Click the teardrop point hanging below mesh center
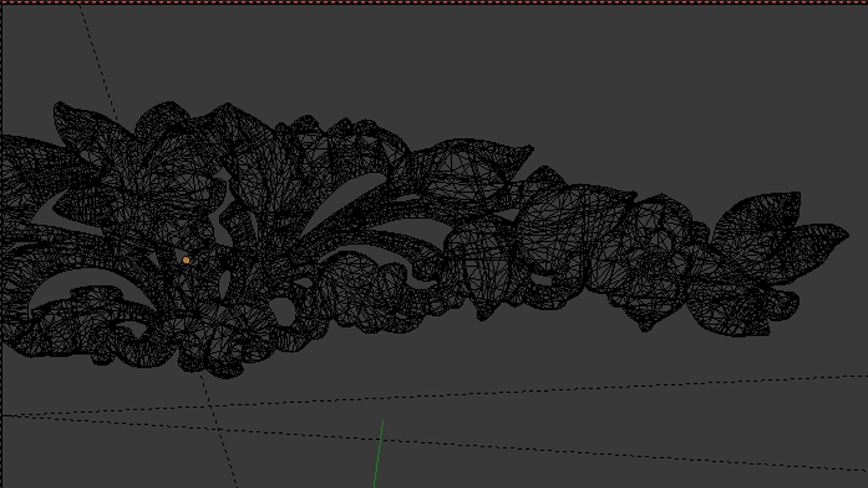Viewport: 868px width, 488px height. click(482, 317)
